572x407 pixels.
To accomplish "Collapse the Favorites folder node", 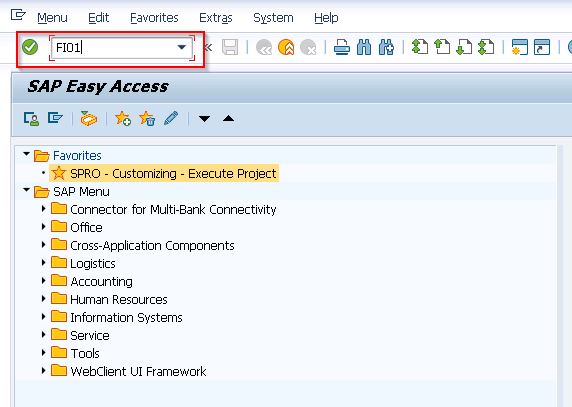I will click(x=26, y=154).
